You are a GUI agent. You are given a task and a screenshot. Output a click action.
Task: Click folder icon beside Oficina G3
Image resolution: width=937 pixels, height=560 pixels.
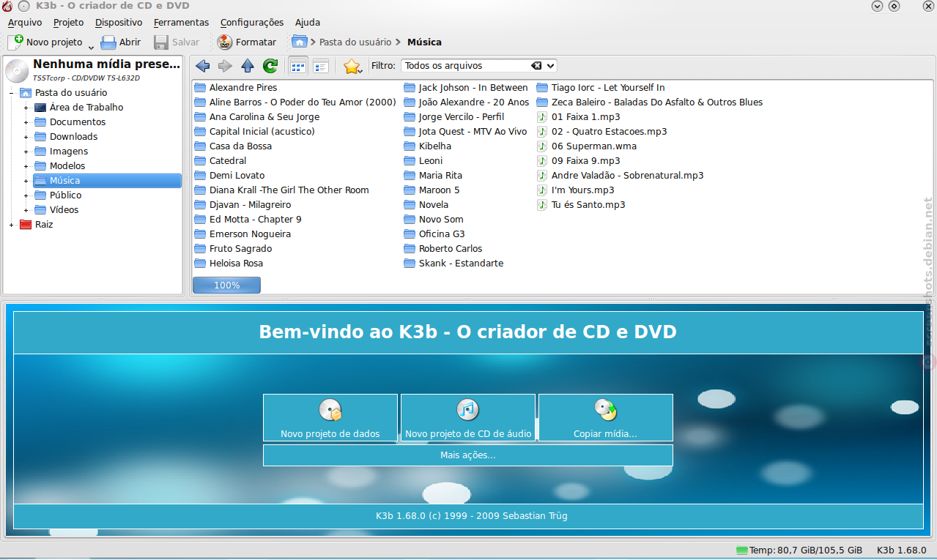point(410,234)
